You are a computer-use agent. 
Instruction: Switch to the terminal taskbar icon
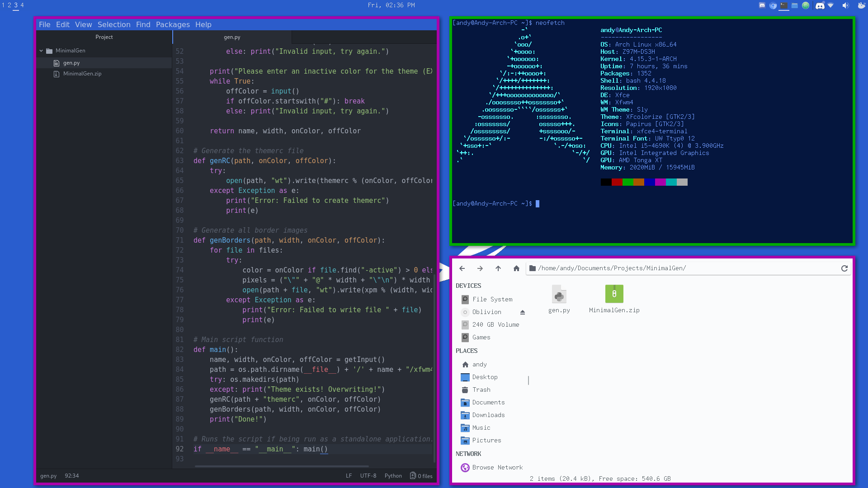pyautogui.click(x=784, y=5)
